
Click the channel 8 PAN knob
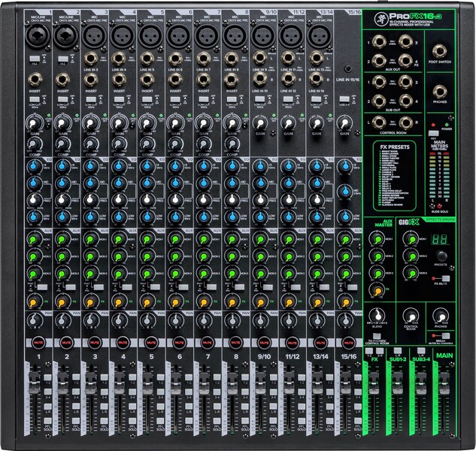(x=232, y=319)
